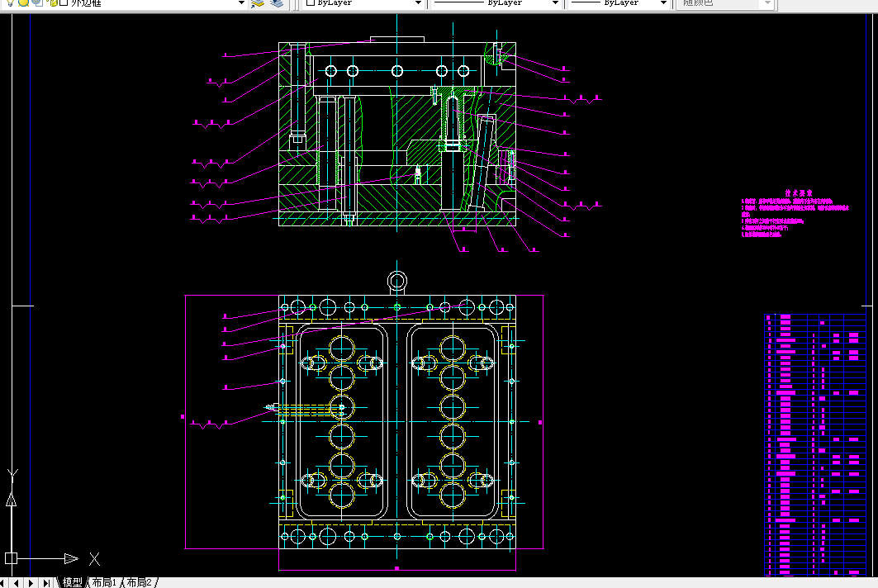Click Make Object's Layer Current icon
The height and width of the screenshot is (588, 878).
[x=258, y=2]
